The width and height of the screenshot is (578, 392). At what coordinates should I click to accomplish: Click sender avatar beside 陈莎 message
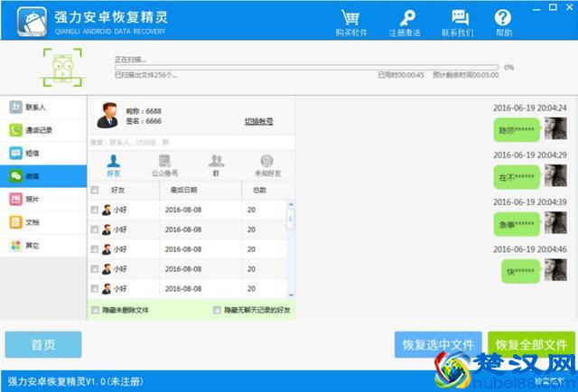coord(555,128)
